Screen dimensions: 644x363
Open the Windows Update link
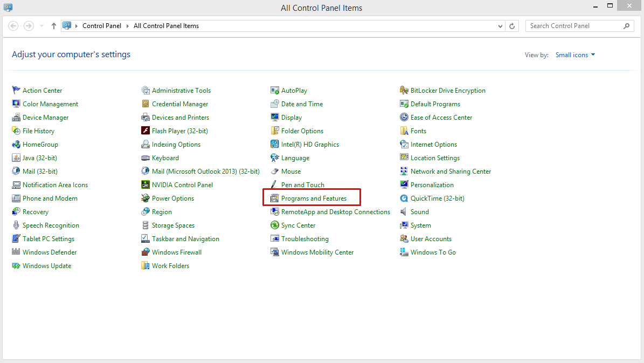pos(47,266)
